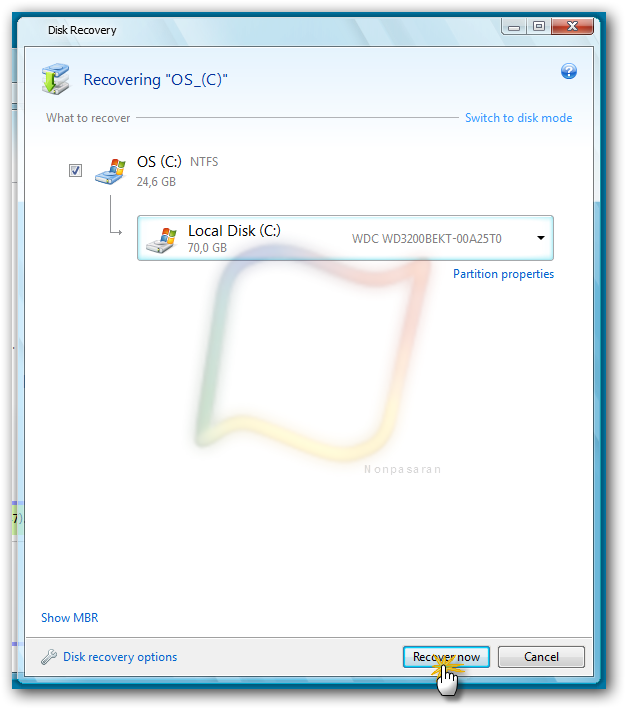Open Partition properties link
This screenshot has height=709, width=626.
(x=503, y=274)
